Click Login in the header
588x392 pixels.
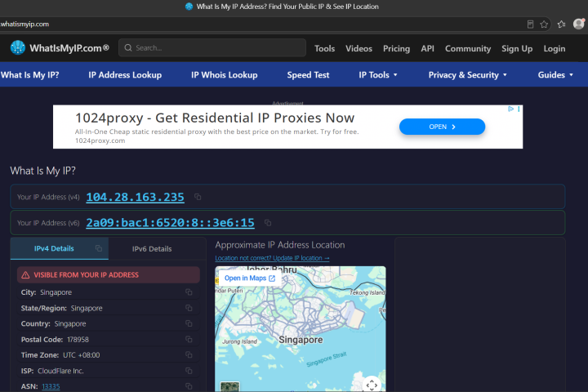point(555,49)
